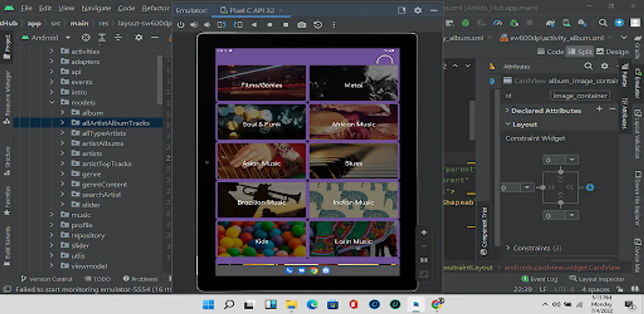Open the Refactor menu
The height and width of the screenshot is (314, 644).
[155, 8]
